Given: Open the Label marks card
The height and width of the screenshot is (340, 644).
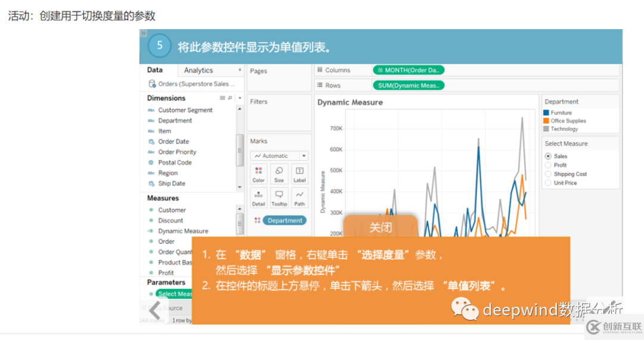Looking at the screenshot, I should tap(299, 174).
